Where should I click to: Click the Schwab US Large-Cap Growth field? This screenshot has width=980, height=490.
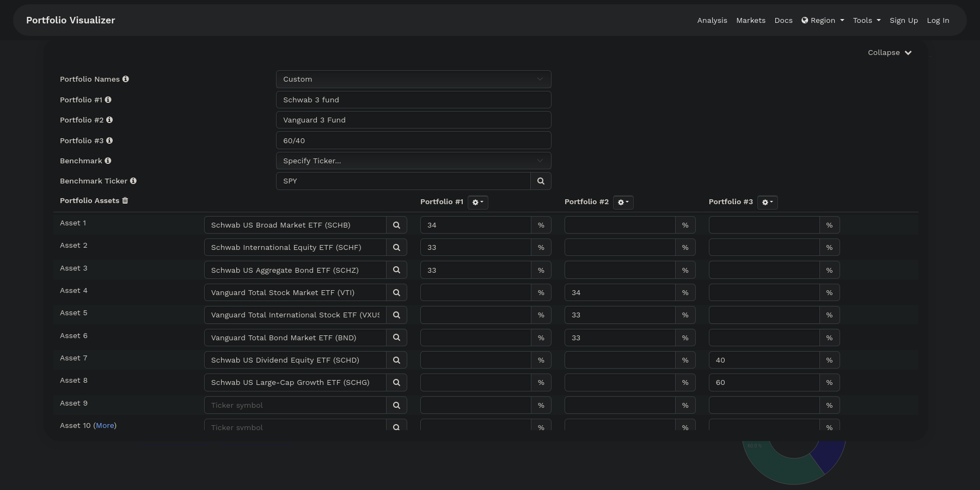295,382
